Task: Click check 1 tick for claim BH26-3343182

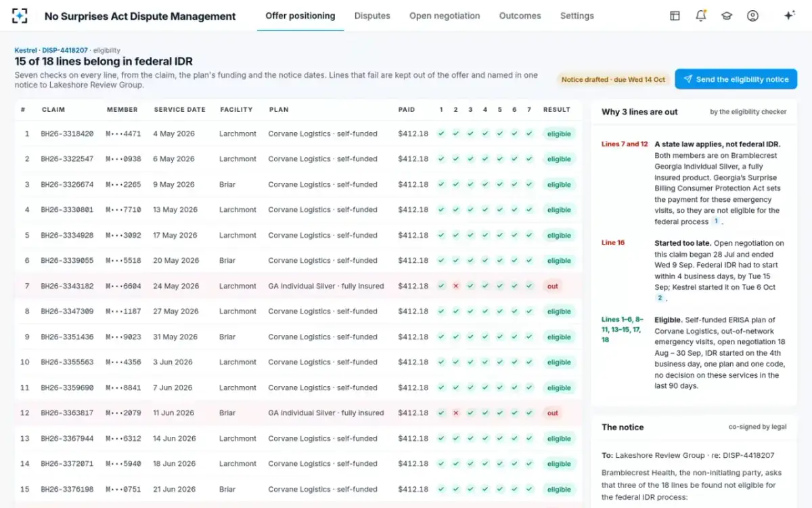Action: click(x=441, y=286)
